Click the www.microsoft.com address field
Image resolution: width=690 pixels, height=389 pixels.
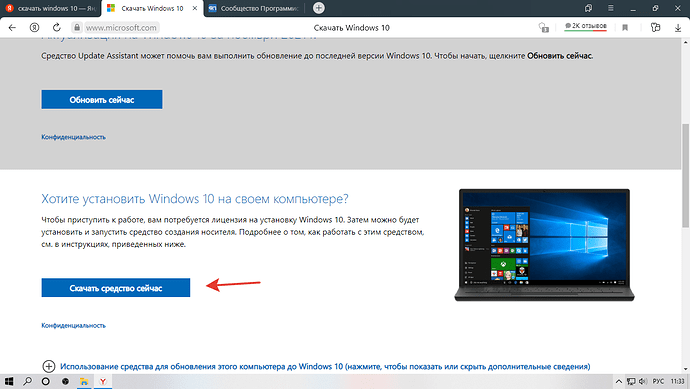coord(121,28)
